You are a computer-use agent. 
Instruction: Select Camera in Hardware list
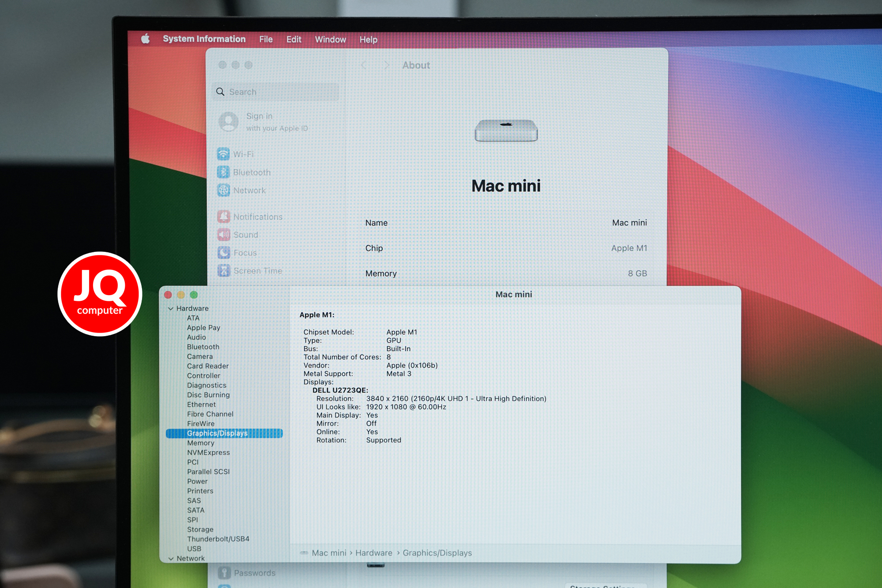(200, 356)
